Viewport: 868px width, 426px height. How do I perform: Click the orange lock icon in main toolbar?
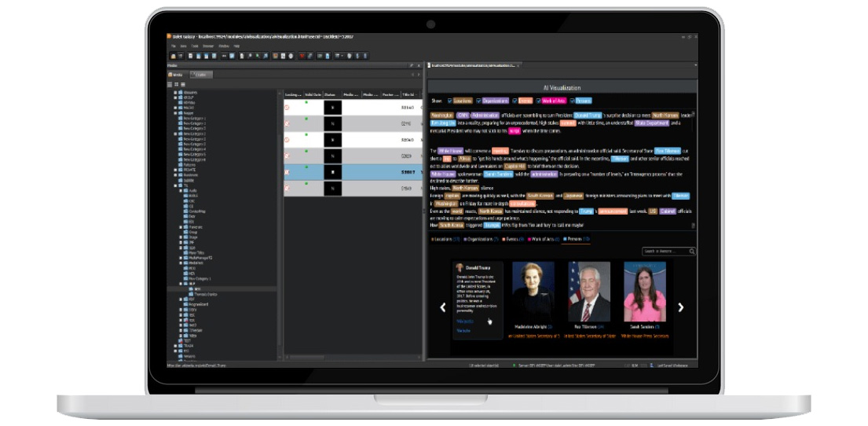click(174, 56)
